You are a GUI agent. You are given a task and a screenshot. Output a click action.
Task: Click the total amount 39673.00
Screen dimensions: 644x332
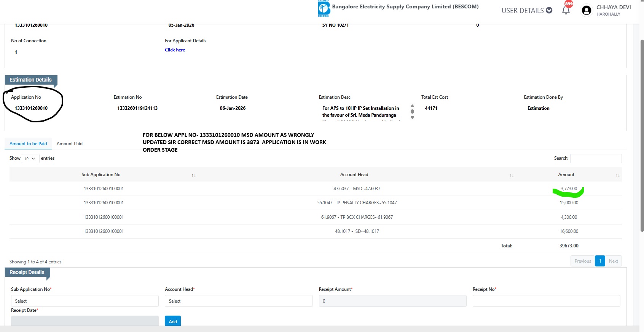tap(569, 246)
